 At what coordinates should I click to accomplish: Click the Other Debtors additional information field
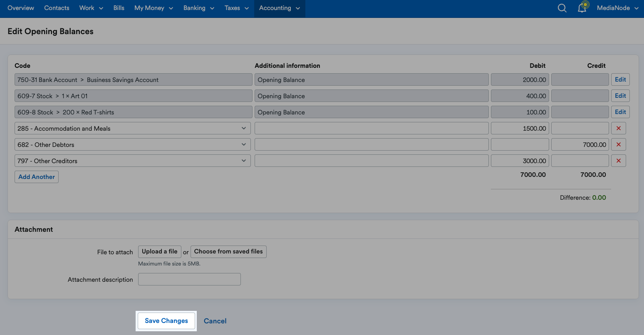372,144
